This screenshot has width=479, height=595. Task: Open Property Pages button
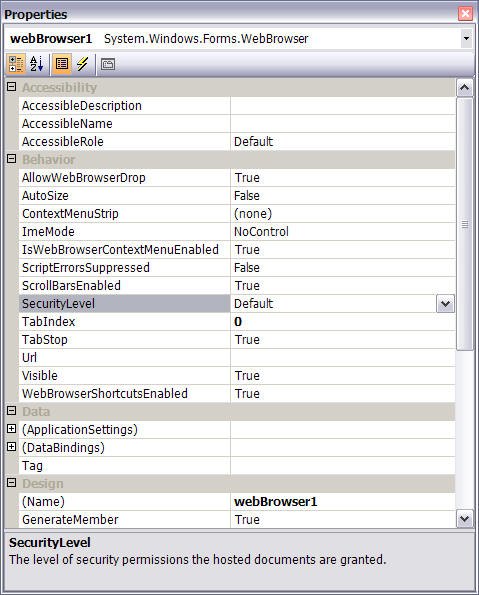108,64
